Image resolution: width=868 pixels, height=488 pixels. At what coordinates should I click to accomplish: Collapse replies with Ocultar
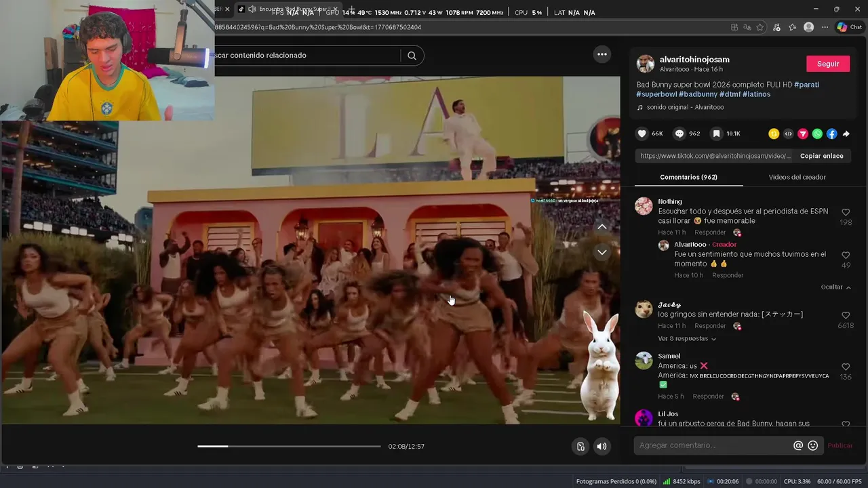click(835, 287)
